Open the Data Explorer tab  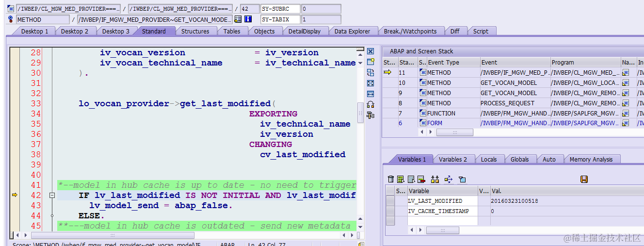coord(352,31)
